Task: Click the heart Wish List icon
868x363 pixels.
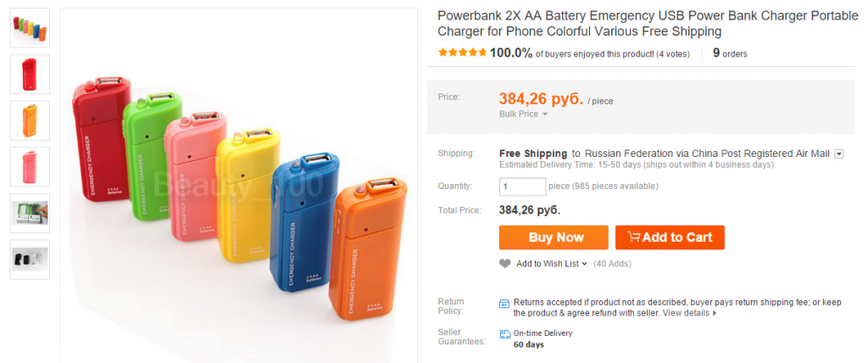Action: (x=505, y=264)
